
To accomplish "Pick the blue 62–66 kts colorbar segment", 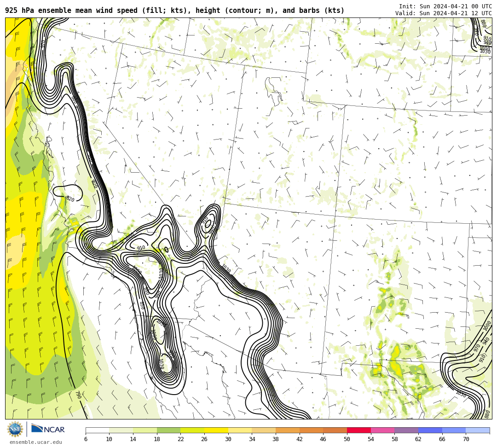I will (430, 430).
